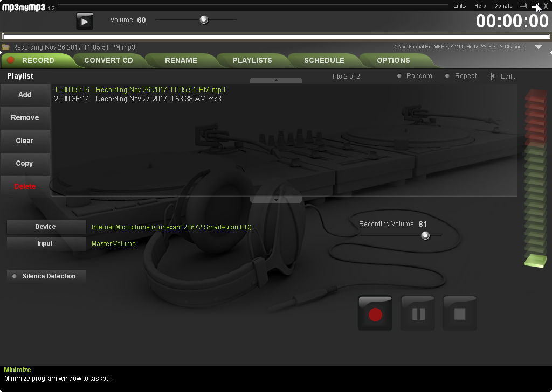Pause recording with the pause button
Image resolution: width=552 pixels, height=392 pixels.
click(418, 313)
